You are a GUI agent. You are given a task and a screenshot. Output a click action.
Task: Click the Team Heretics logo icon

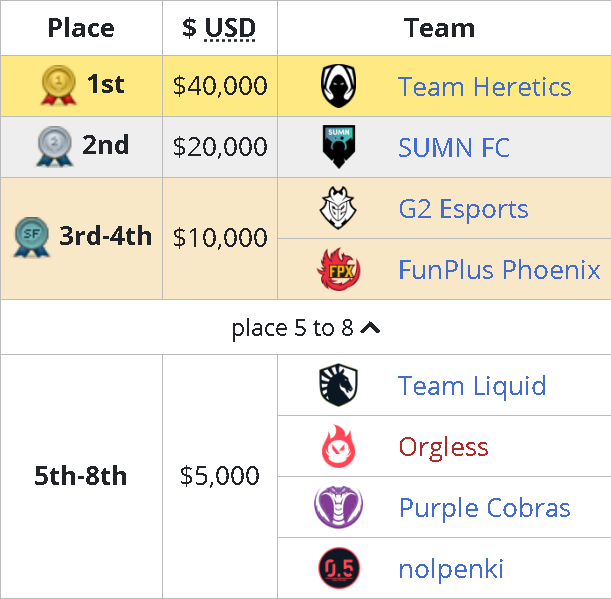(339, 87)
